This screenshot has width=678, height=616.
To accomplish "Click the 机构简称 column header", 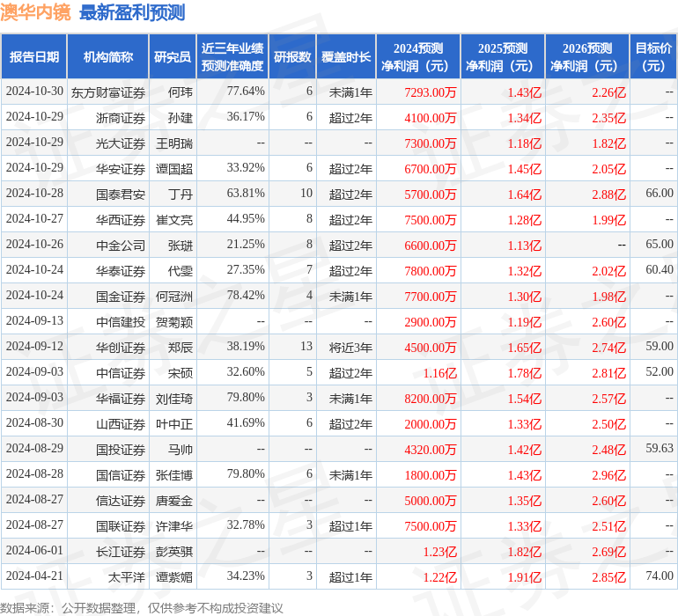I will (x=108, y=56).
